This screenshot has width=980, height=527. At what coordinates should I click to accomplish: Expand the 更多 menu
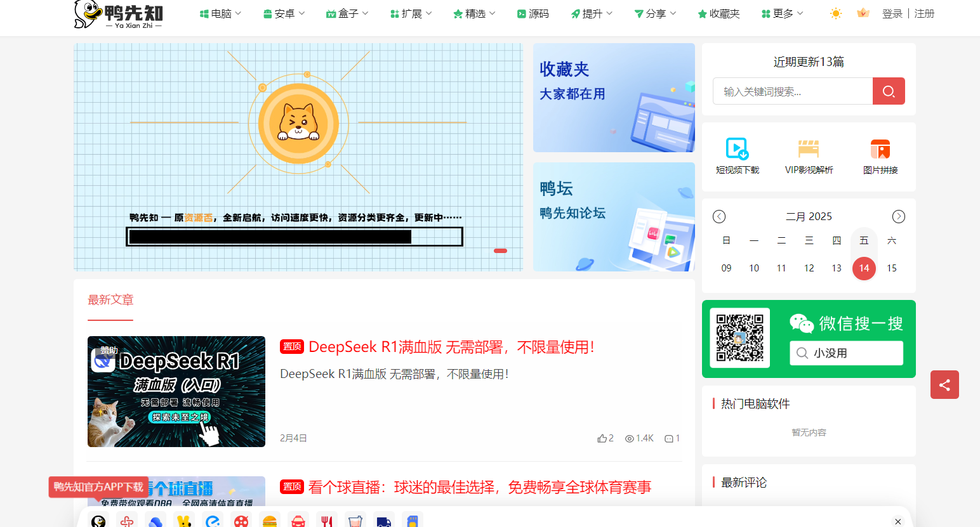click(782, 13)
